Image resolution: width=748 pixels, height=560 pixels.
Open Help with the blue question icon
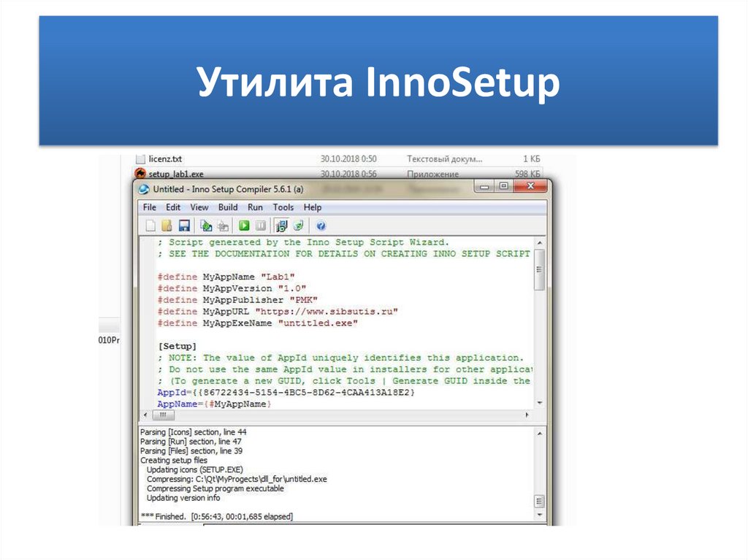point(321,226)
